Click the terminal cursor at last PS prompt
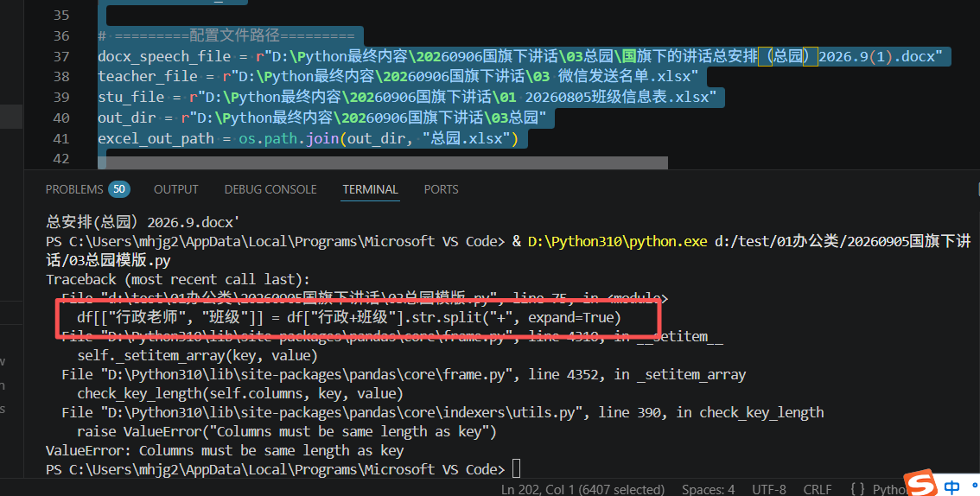The height and width of the screenshot is (496, 980). (516, 468)
